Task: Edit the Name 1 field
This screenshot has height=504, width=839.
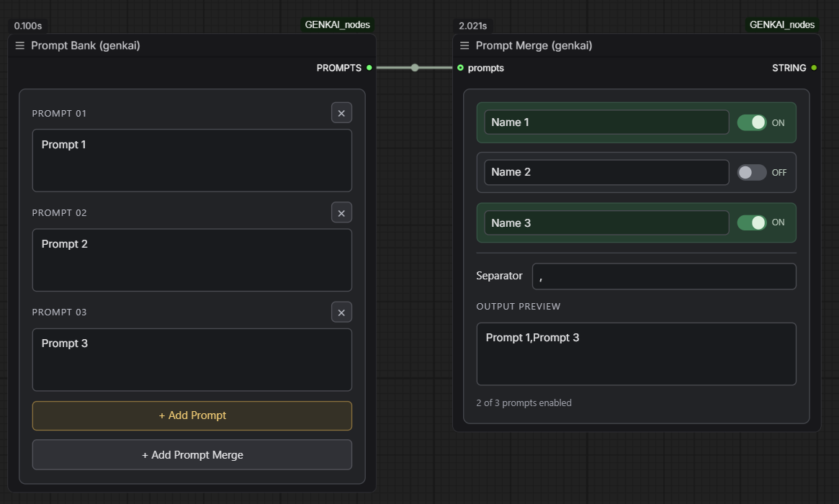Action: [x=607, y=122]
